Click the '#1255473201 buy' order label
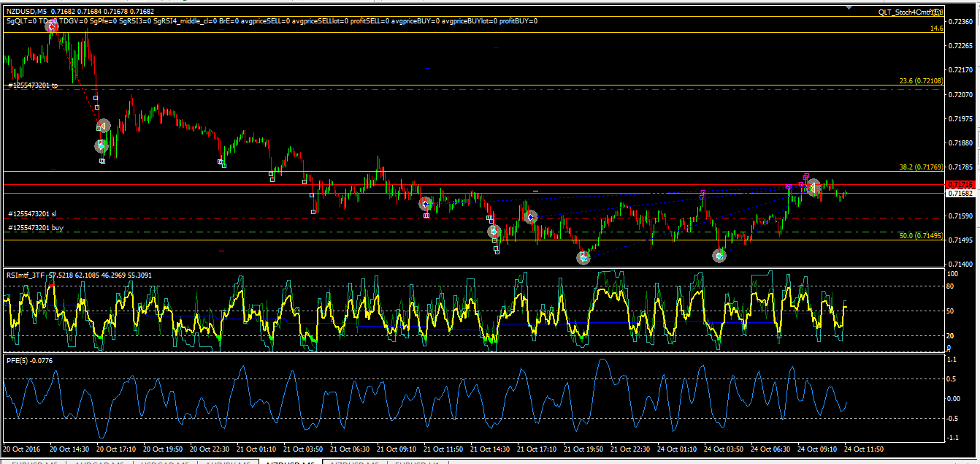 [x=35, y=228]
